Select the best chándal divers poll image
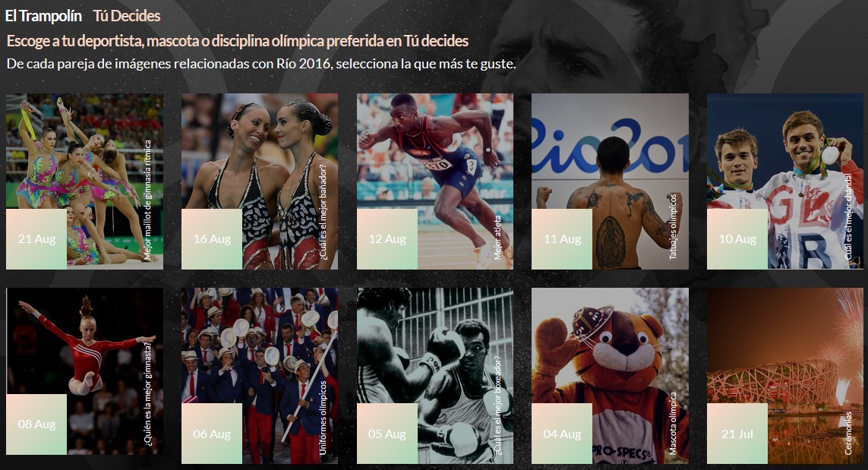868x470 pixels. coord(785,181)
